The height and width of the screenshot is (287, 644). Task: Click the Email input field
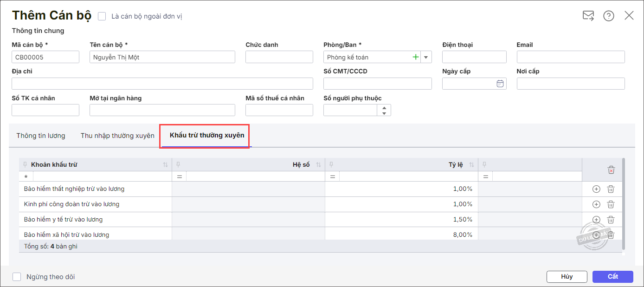click(x=571, y=57)
